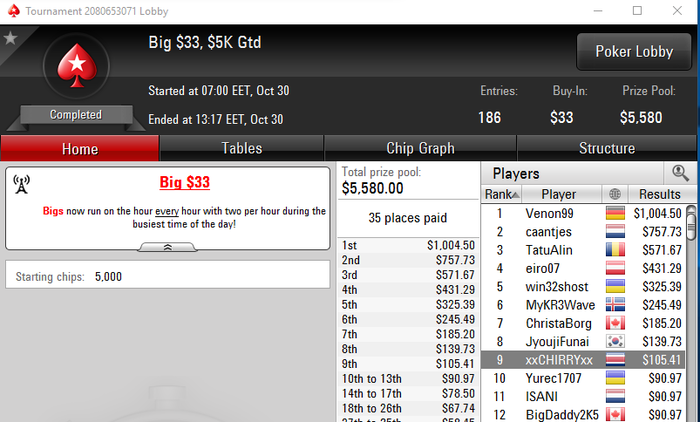Open the Chip Graph tab

coord(420,148)
